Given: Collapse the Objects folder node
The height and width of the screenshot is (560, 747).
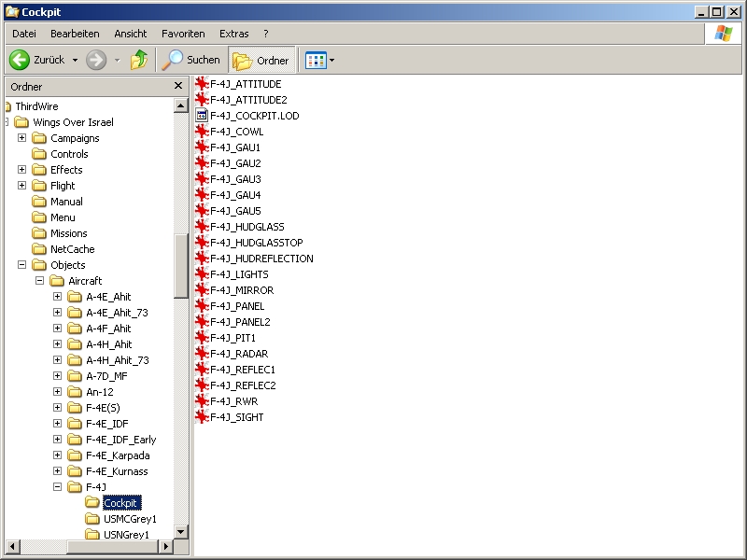Looking at the screenshot, I should (21, 265).
